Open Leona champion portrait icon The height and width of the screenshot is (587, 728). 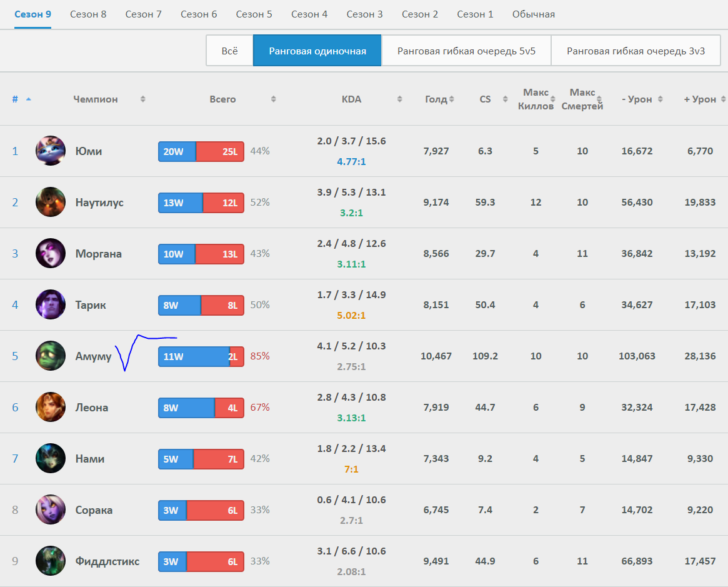point(51,408)
